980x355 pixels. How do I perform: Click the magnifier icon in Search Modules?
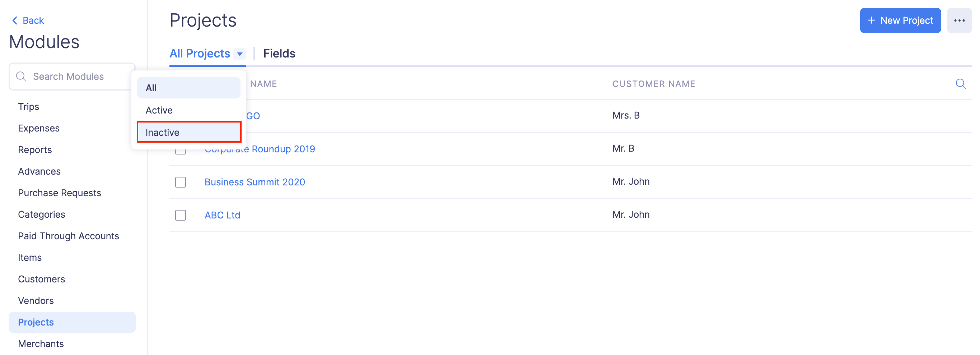coord(21,77)
